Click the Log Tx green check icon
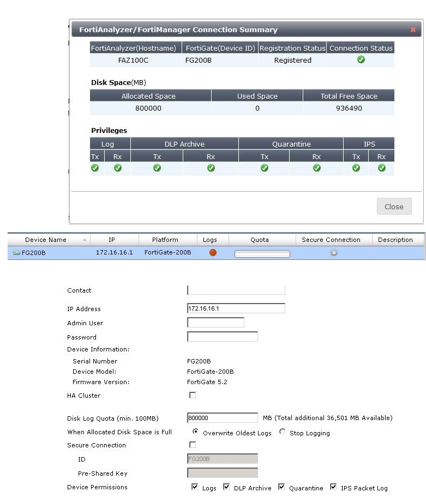The width and height of the screenshot is (426, 504). coord(95,168)
